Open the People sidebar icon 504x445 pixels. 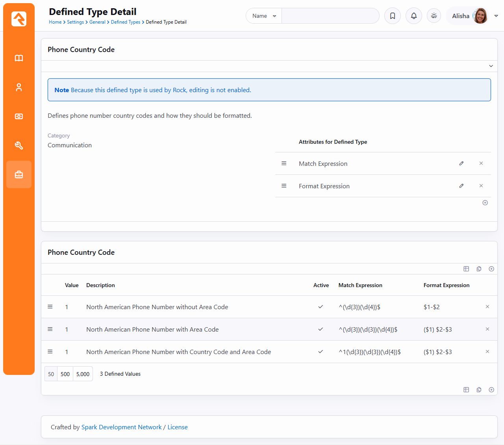tap(19, 87)
